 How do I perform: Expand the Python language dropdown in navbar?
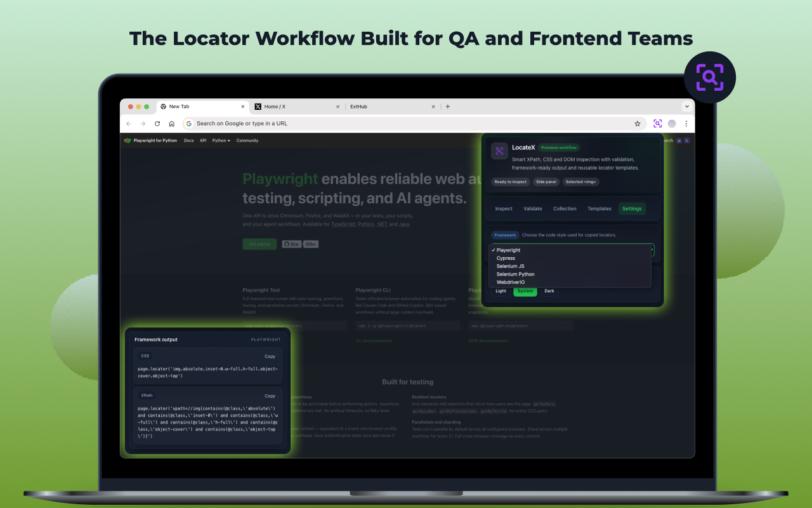tap(221, 140)
